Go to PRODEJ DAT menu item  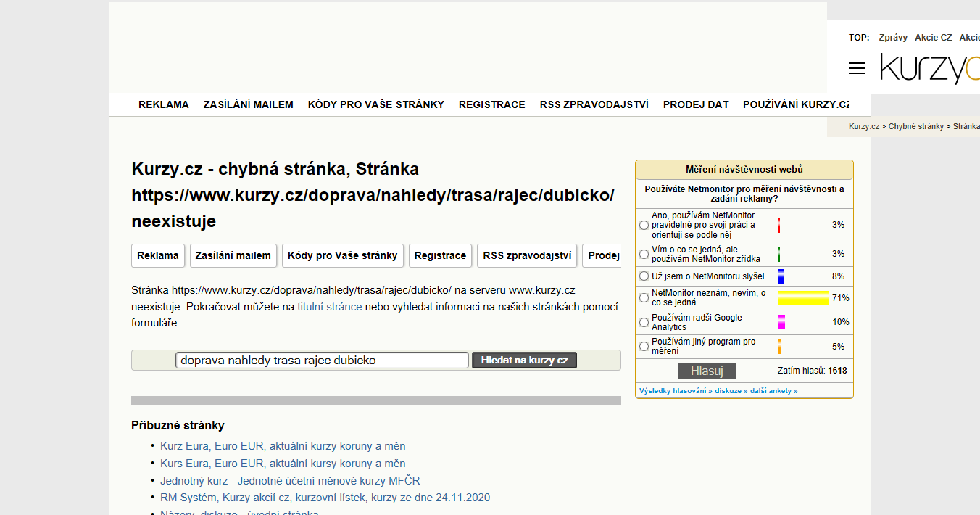coord(696,104)
